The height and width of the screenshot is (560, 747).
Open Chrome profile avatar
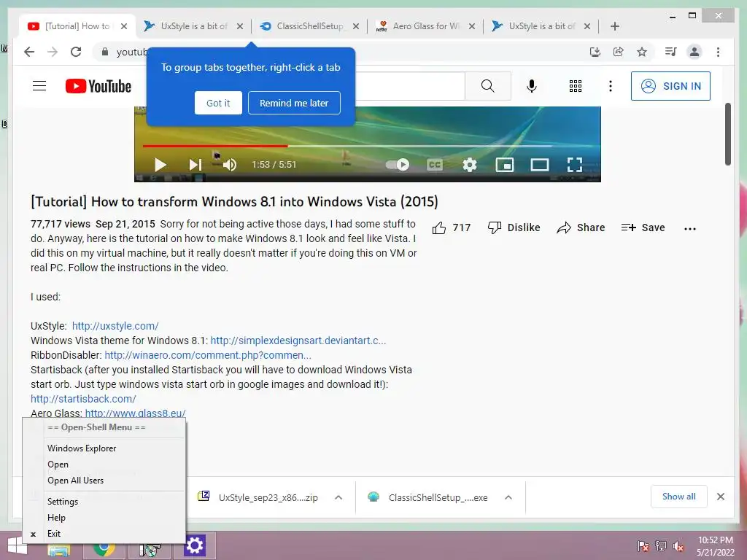[x=694, y=52]
